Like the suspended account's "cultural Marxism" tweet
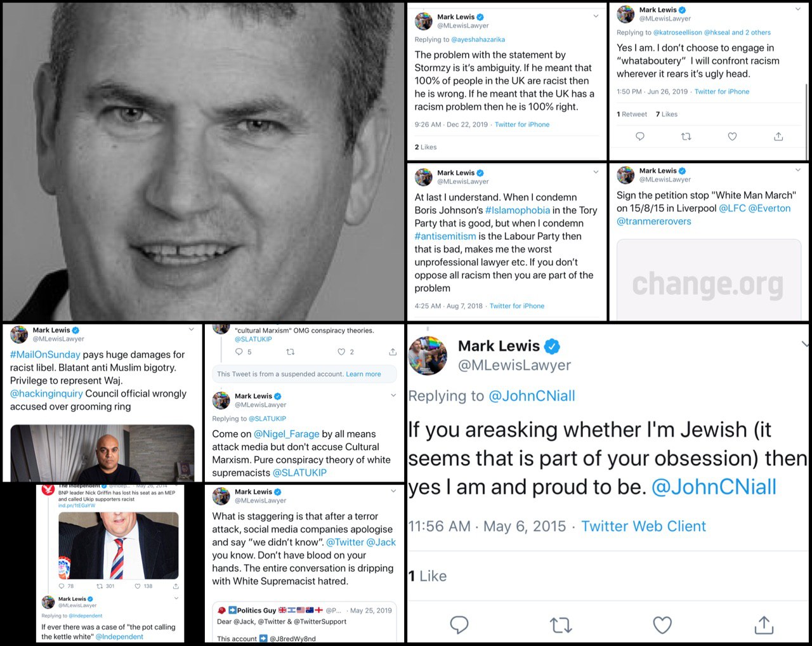Screen dimensions: 812x646 (341, 352)
